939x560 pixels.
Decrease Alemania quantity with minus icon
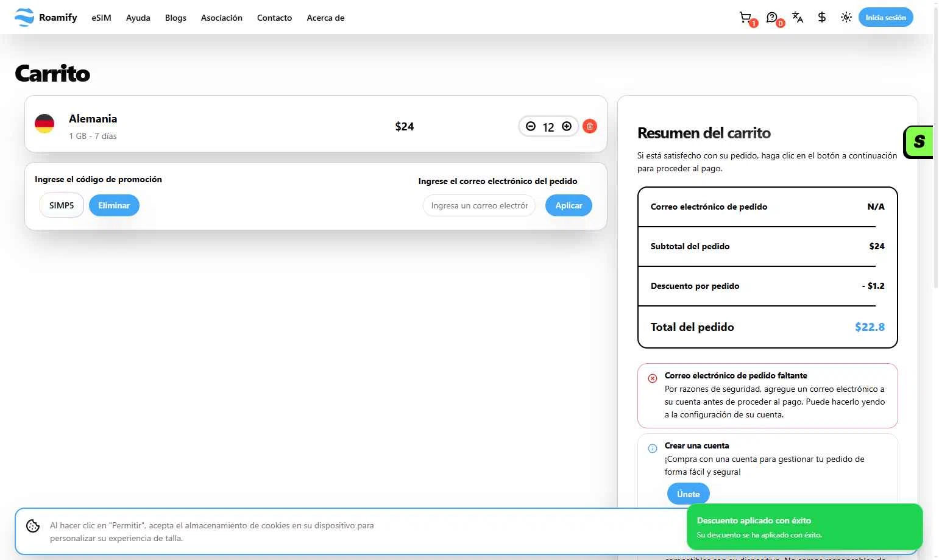click(531, 126)
